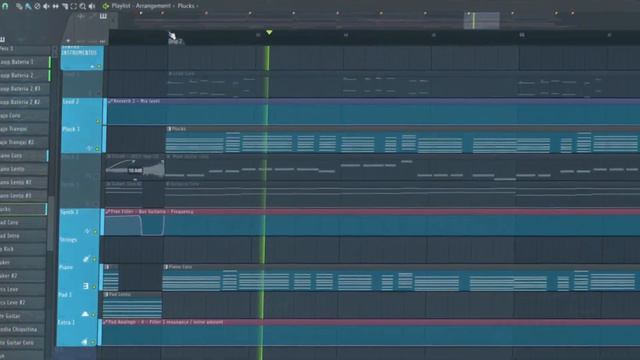Mute the Lead 2 track
The width and height of the screenshot is (640, 360).
pyautogui.click(x=98, y=121)
